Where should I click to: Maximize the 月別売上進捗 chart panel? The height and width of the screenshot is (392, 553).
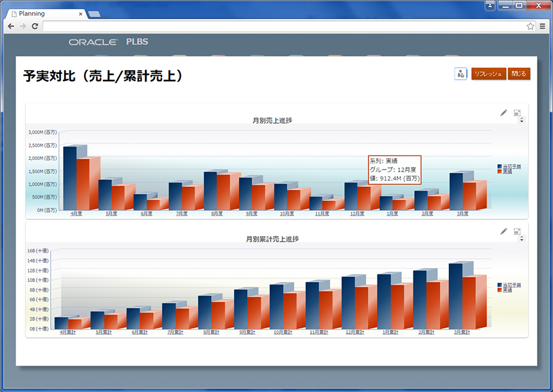(x=517, y=113)
